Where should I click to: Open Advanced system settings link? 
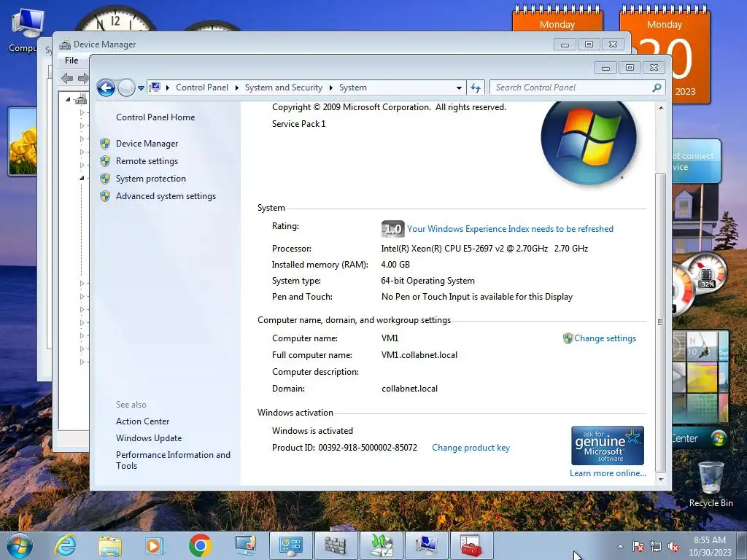166,196
